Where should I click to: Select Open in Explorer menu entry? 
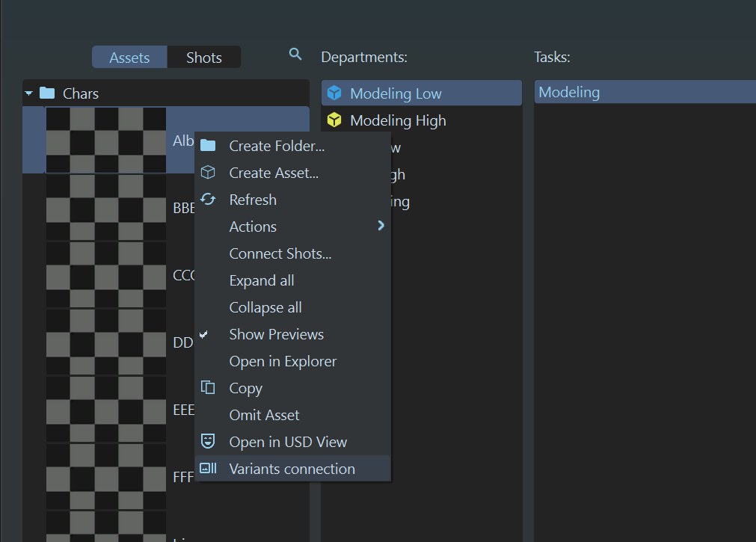point(283,361)
